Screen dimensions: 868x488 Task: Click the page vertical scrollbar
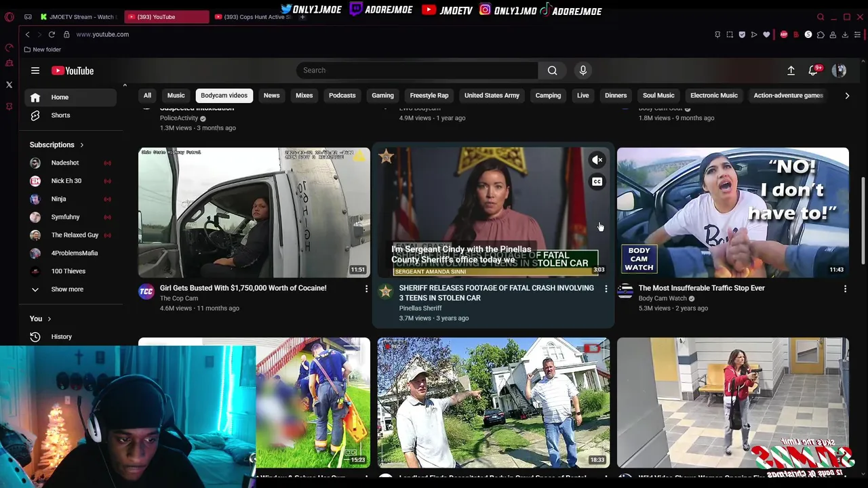click(x=863, y=220)
